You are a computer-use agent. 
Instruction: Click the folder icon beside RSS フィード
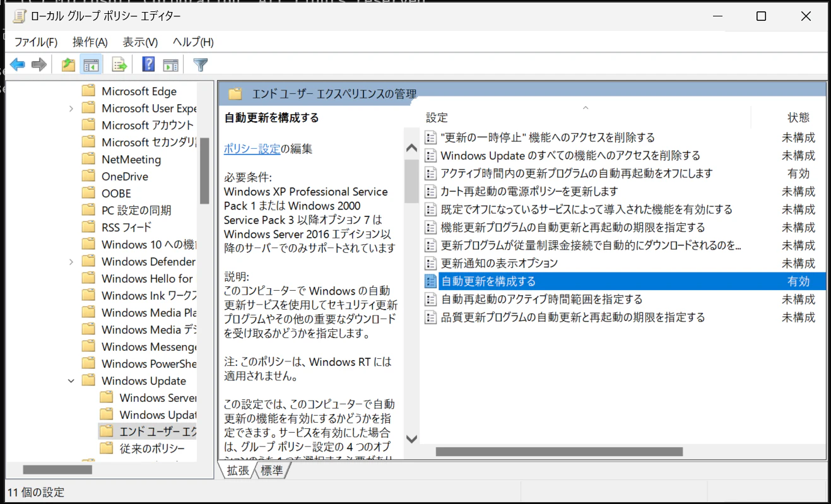[89, 227]
